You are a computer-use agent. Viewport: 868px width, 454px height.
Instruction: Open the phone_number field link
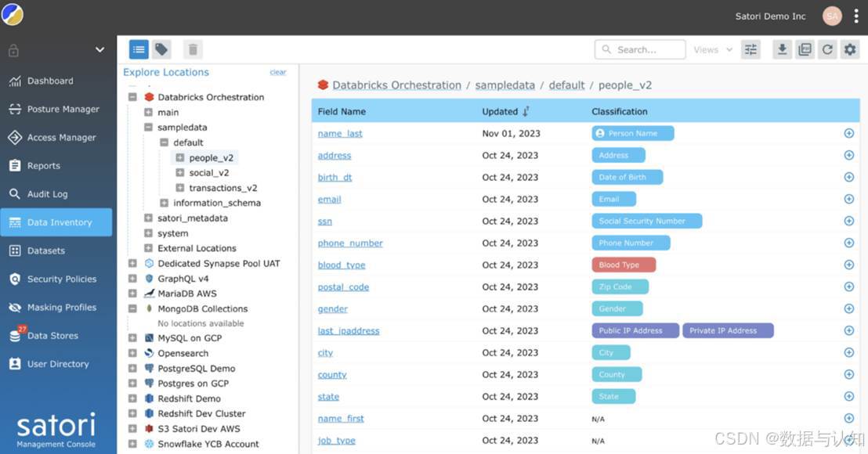[x=350, y=243]
